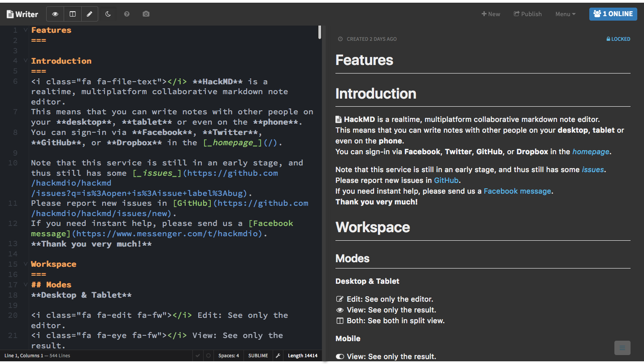644x364 pixels.
Task: Click the wrench preferences icon in status bar
Action: coord(278,356)
